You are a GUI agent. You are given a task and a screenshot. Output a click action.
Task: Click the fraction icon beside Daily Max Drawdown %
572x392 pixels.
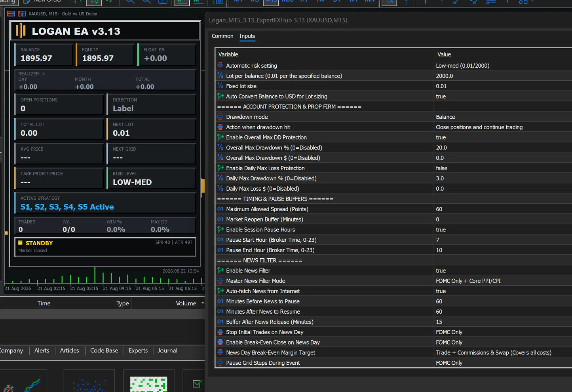220,178
